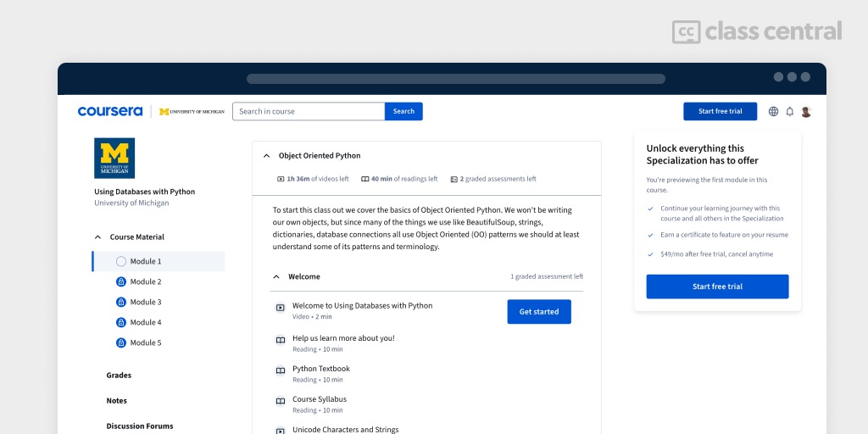Click the Search in course field
The image size is (868, 434).
tap(309, 111)
